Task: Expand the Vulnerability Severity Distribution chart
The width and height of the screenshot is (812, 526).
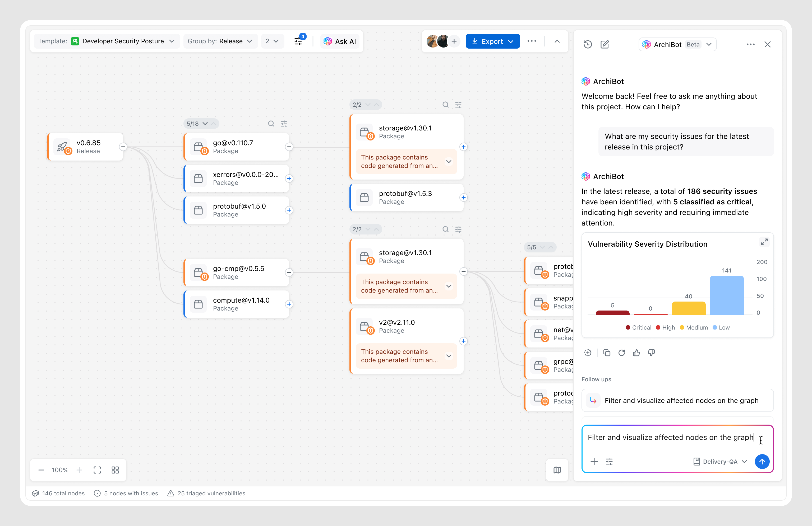Action: (764, 242)
